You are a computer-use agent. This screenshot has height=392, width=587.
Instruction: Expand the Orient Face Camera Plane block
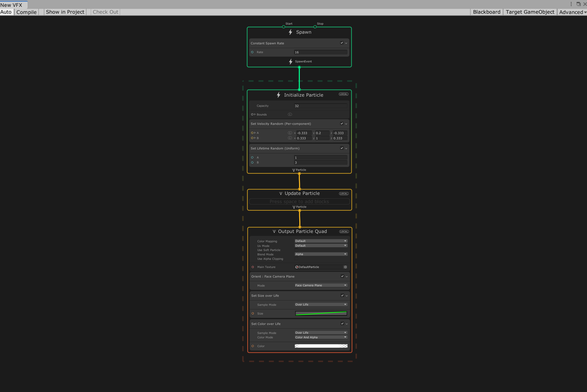tap(347, 276)
